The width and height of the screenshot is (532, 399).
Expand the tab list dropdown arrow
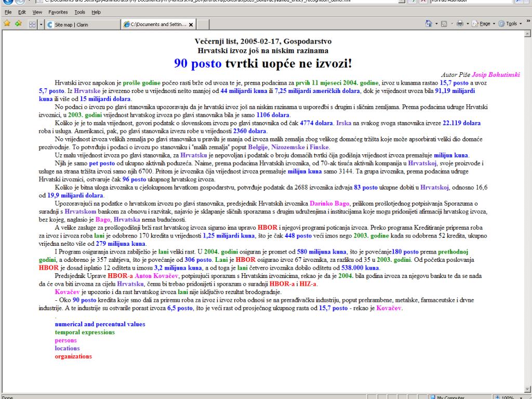(x=41, y=24)
